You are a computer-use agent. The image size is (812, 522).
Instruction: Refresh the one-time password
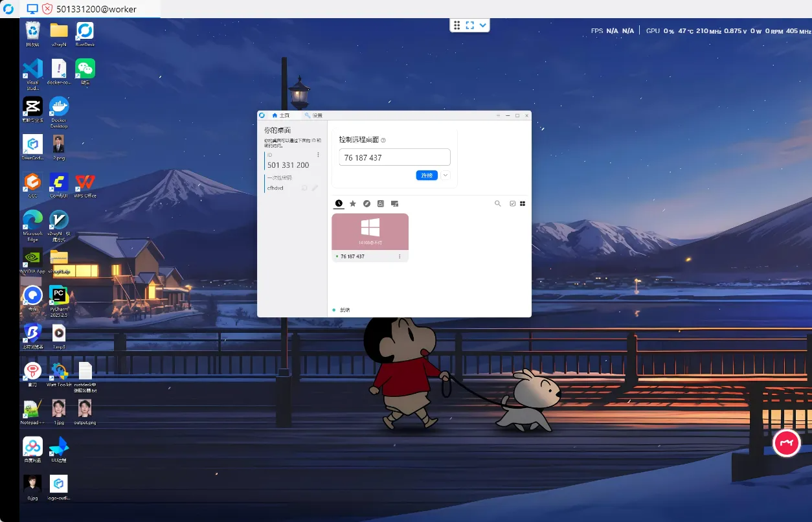[304, 188]
